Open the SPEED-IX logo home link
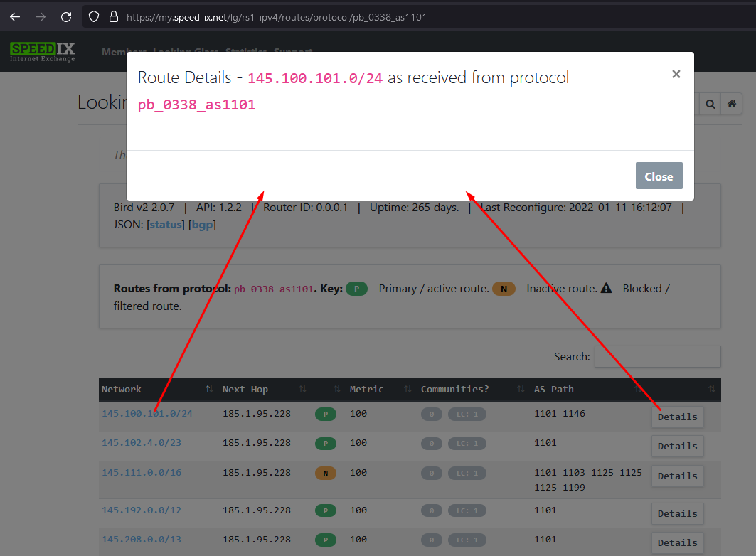The image size is (756, 556). pyautogui.click(x=43, y=52)
